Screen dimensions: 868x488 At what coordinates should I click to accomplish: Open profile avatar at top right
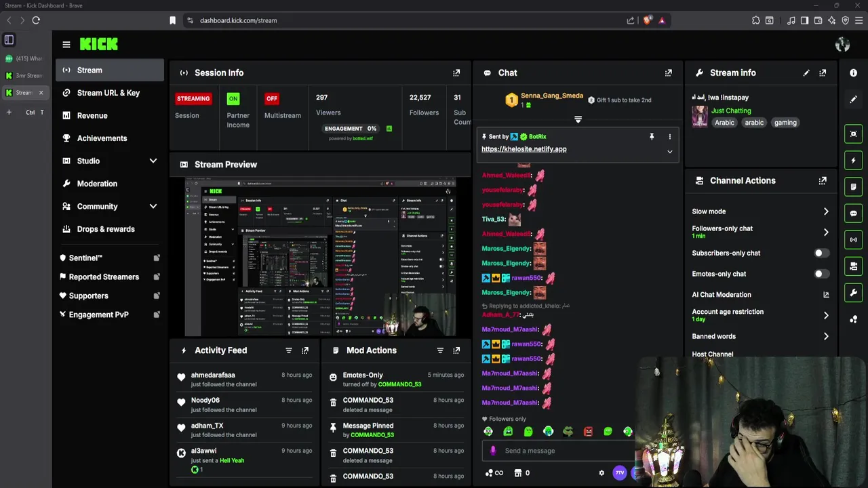(842, 45)
